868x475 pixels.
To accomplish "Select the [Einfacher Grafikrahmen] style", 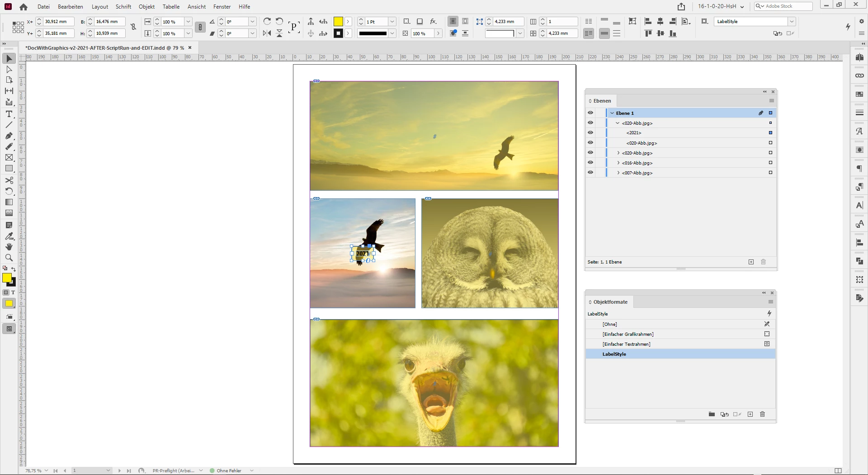I will pos(628,334).
